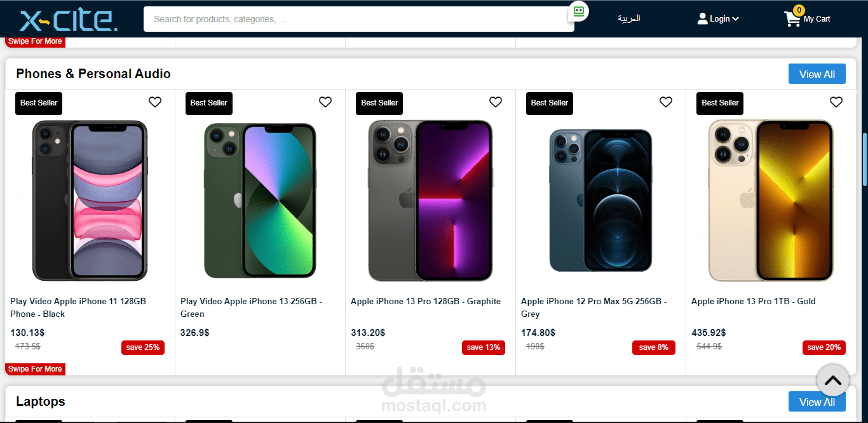Wishlist the iPhone 13 Pro 1TB Gold
The width and height of the screenshot is (868, 423).
pos(836,102)
